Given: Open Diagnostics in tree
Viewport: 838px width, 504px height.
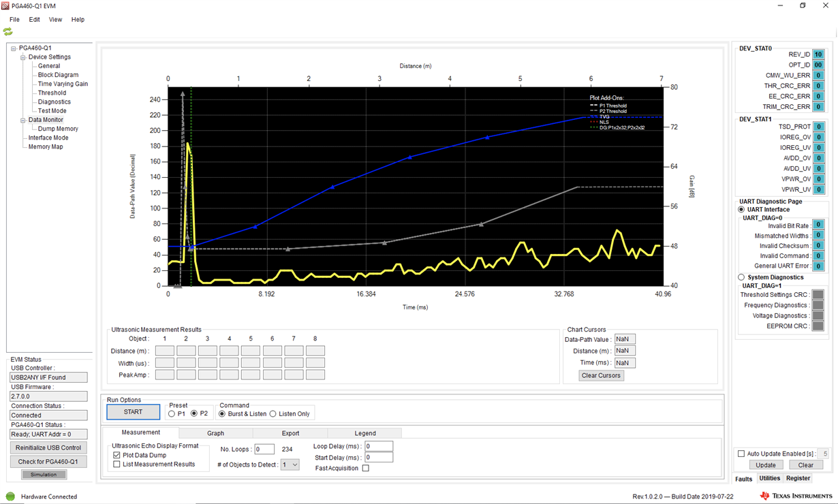Looking at the screenshot, I should [54, 101].
